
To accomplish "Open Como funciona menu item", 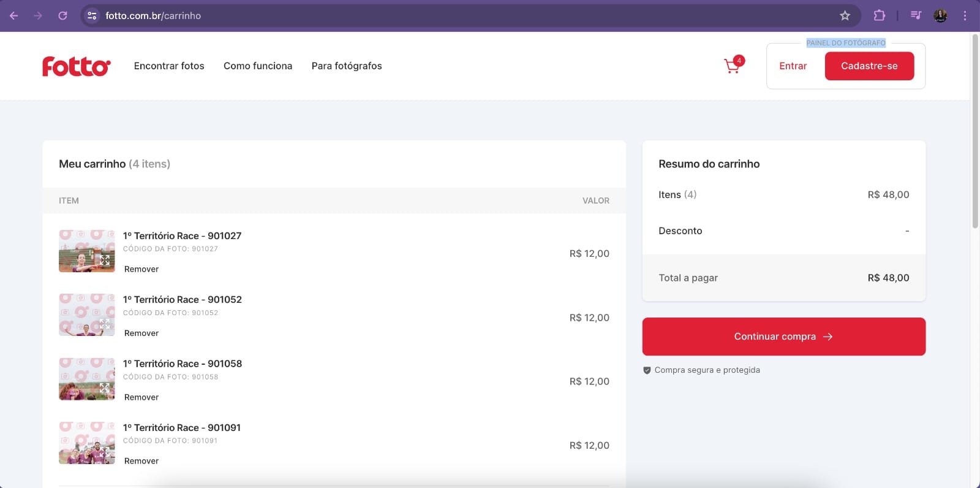I will [x=258, y=66].
